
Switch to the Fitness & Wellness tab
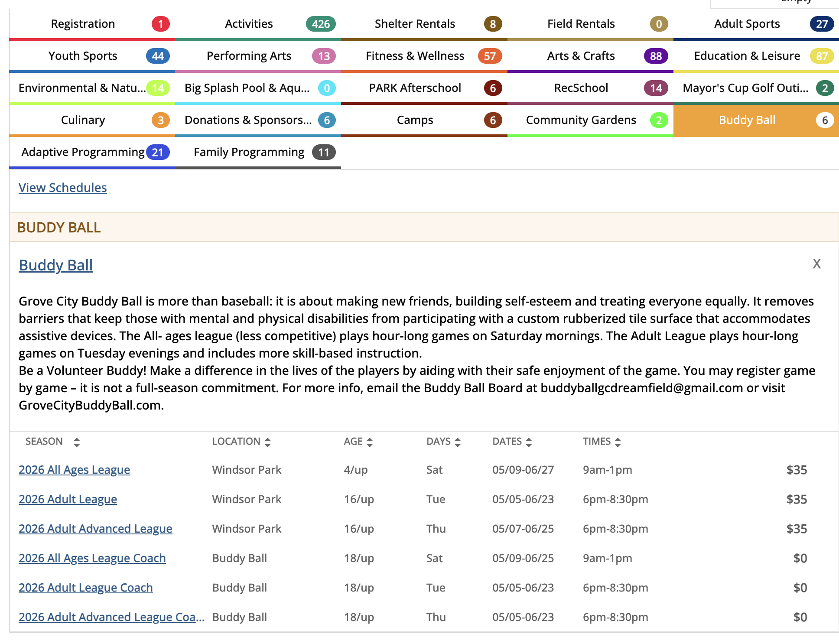(x=415, y=56)
